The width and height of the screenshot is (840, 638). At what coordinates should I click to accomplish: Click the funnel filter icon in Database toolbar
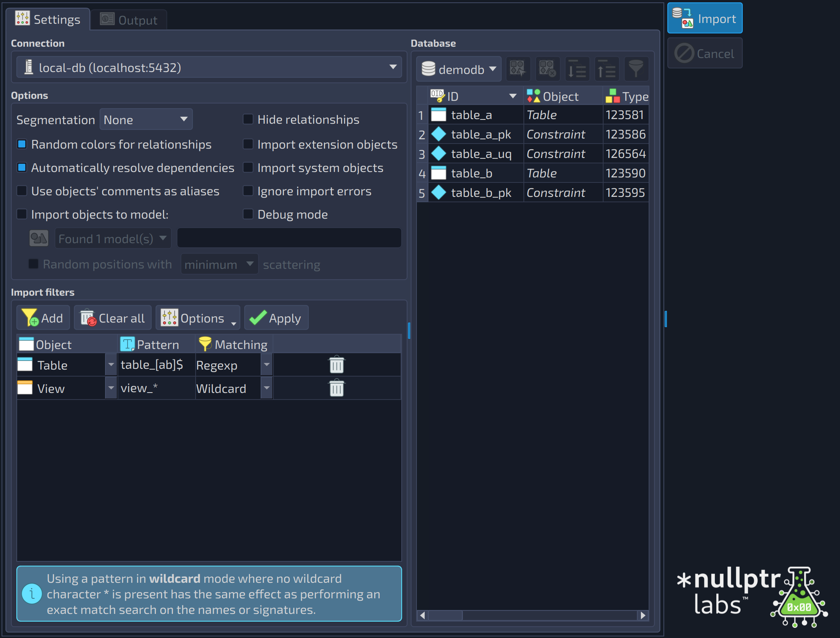click(636, 69)
